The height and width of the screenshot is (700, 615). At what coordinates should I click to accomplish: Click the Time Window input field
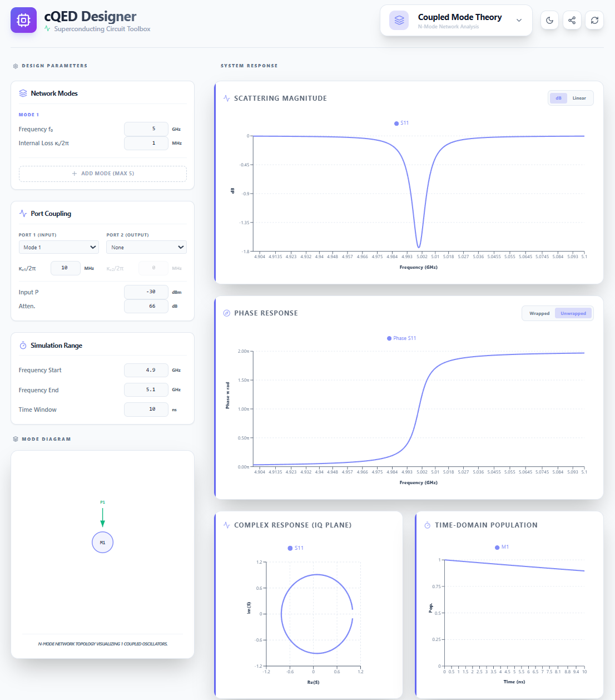pos(146,410)
